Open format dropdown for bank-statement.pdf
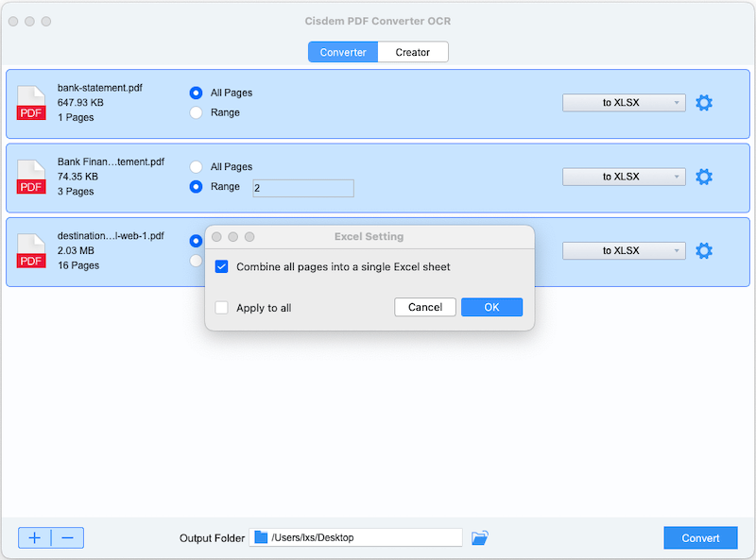 tap(624, 103)
